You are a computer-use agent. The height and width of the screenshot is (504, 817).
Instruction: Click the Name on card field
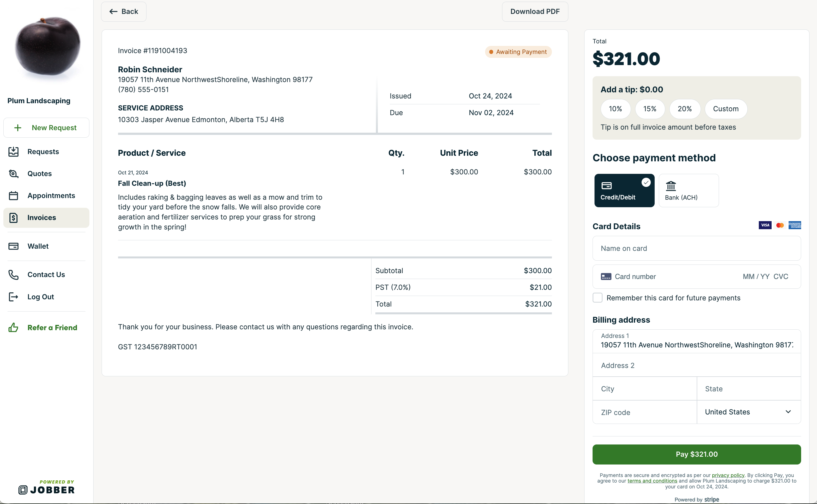(x=696, y=248)
